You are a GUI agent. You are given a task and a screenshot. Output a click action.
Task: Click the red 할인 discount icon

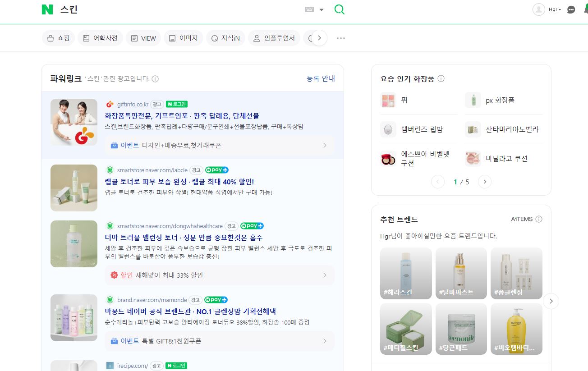tap(114, 275)
